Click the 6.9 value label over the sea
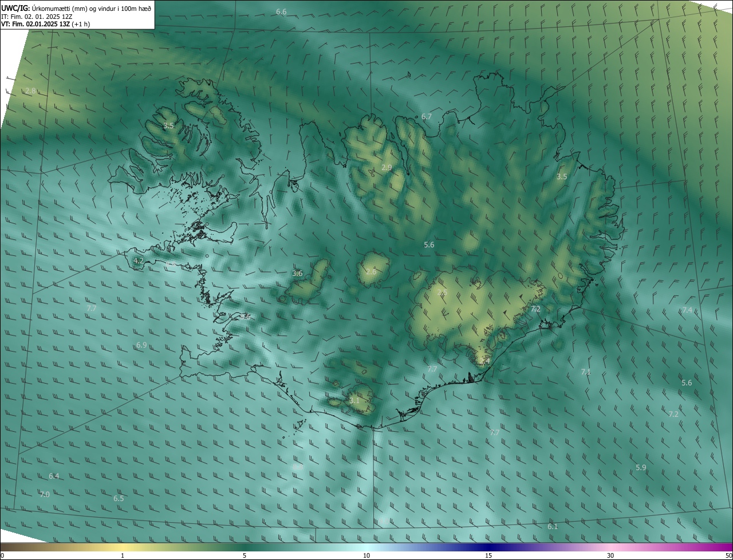Image resolution: width=733 pixels, height=560 pixels. click(141, 345)
